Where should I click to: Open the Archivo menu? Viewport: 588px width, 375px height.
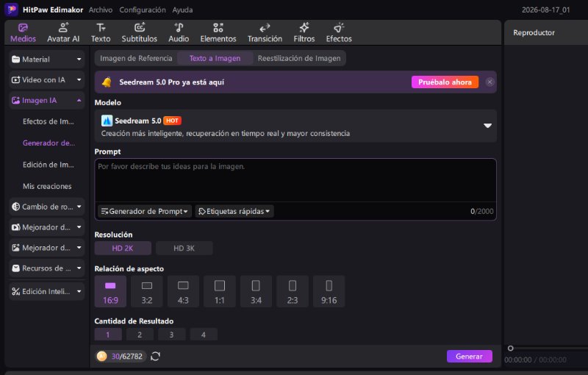[101, 10]
